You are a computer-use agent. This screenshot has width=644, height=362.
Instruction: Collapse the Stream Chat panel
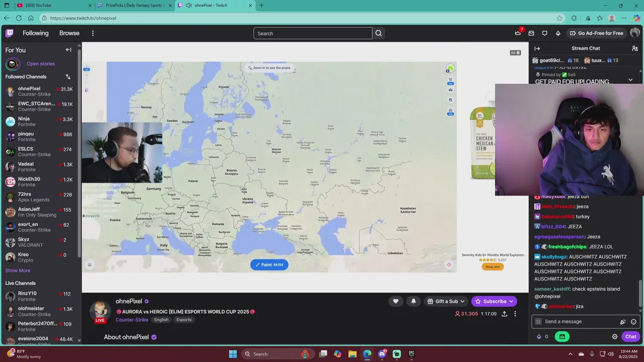coord(537,48)
